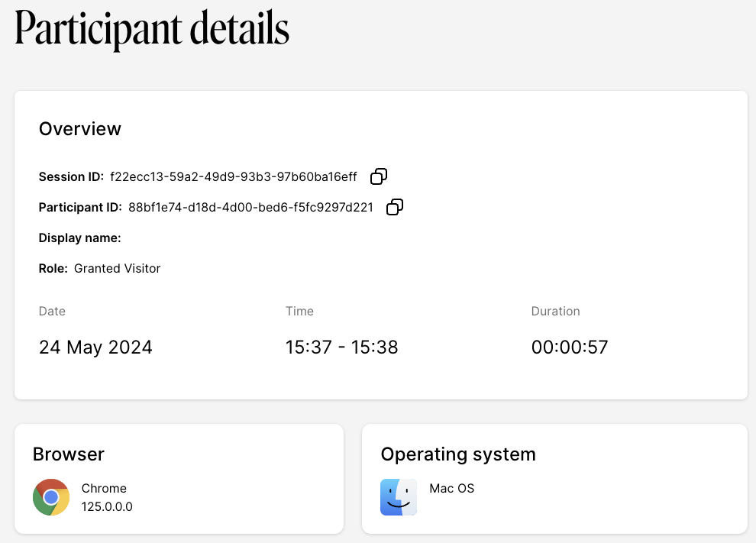
Task: Click the Mac OS label text
Action: 452,489
